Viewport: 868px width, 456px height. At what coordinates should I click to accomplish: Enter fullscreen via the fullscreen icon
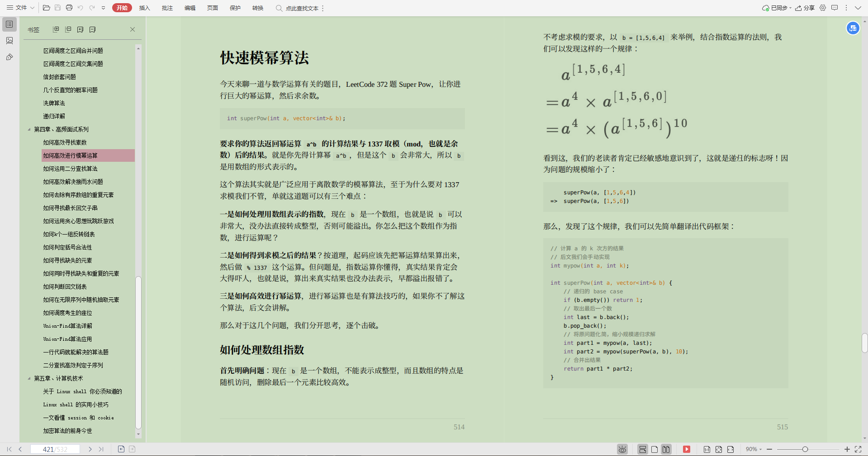coord(859,449)
